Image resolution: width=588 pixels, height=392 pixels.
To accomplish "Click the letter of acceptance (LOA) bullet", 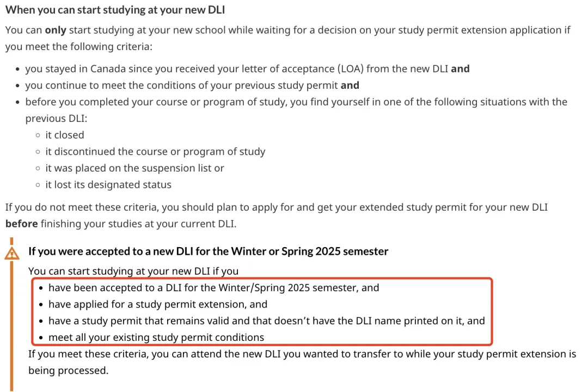I will (x=248, y=69).
